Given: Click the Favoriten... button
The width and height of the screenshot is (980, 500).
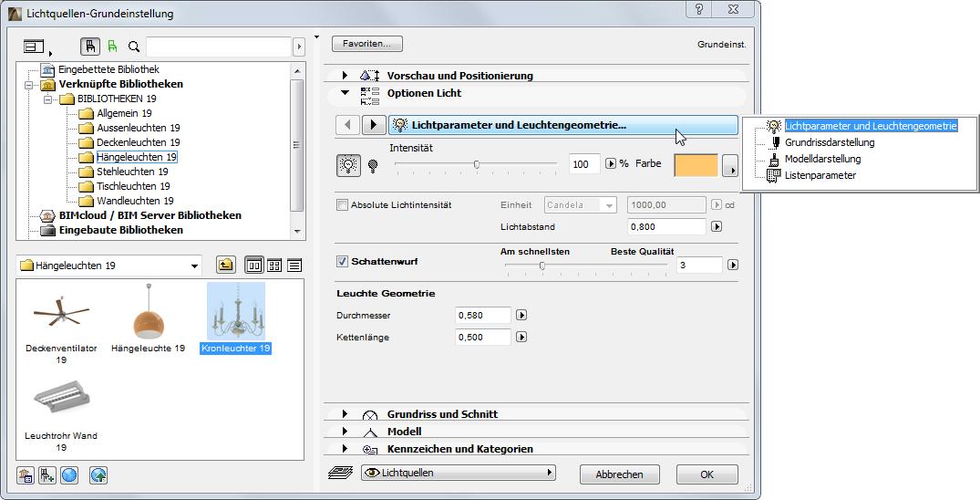Looking at the screenshot, I should coord(366,44).
